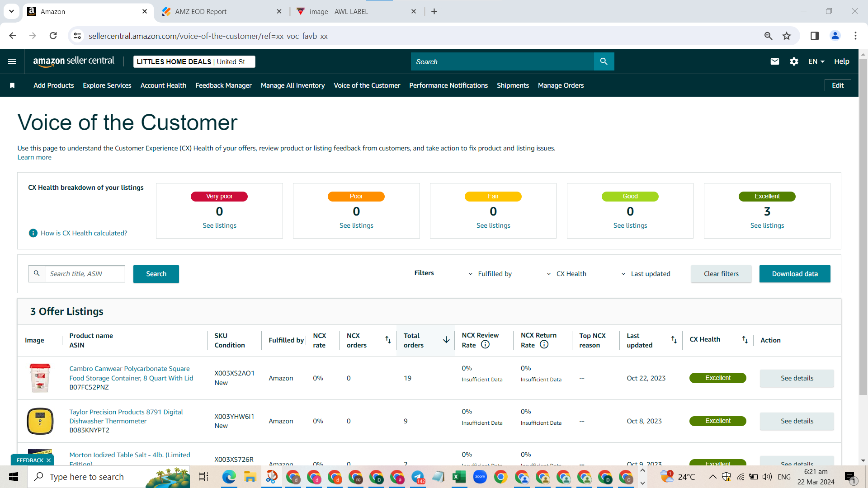Open the Fulfilled by filter dropdown
Image resolution: width=868 pixels, height=488 pixels.
click(490, 274)
